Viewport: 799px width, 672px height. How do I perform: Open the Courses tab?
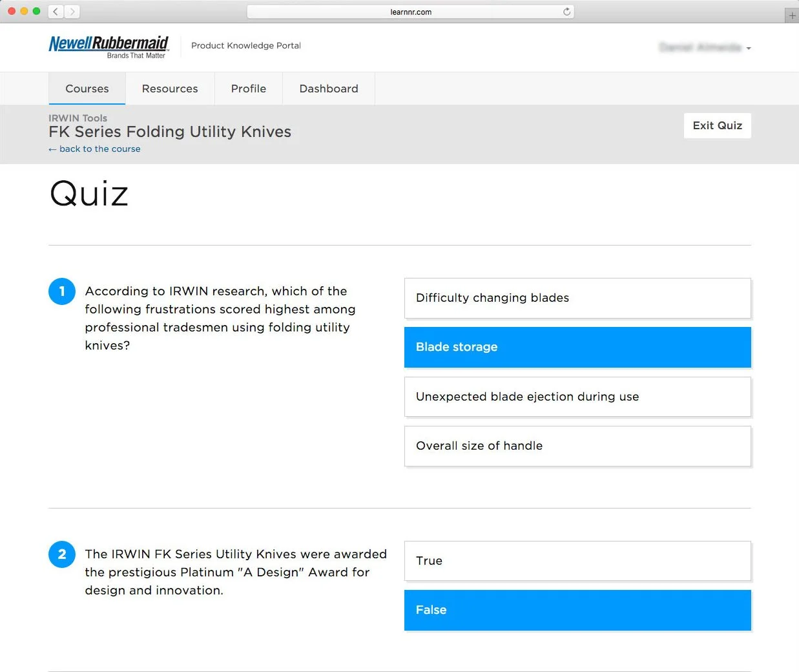click(87, 89)
